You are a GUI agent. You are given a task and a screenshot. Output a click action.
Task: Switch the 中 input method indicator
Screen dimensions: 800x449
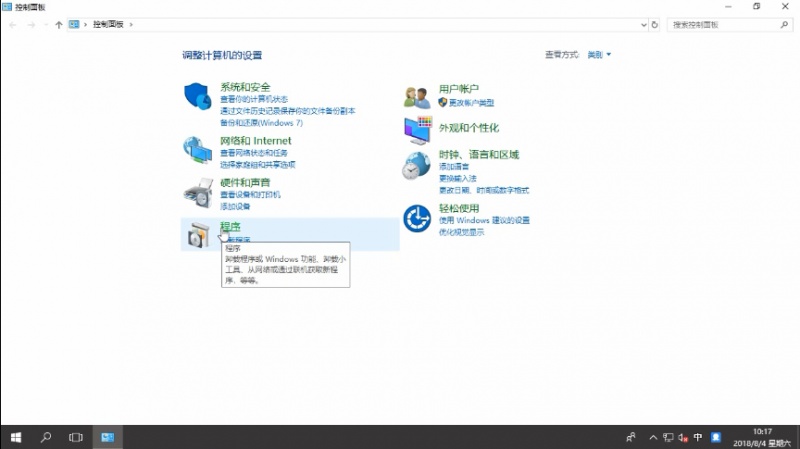697,437
